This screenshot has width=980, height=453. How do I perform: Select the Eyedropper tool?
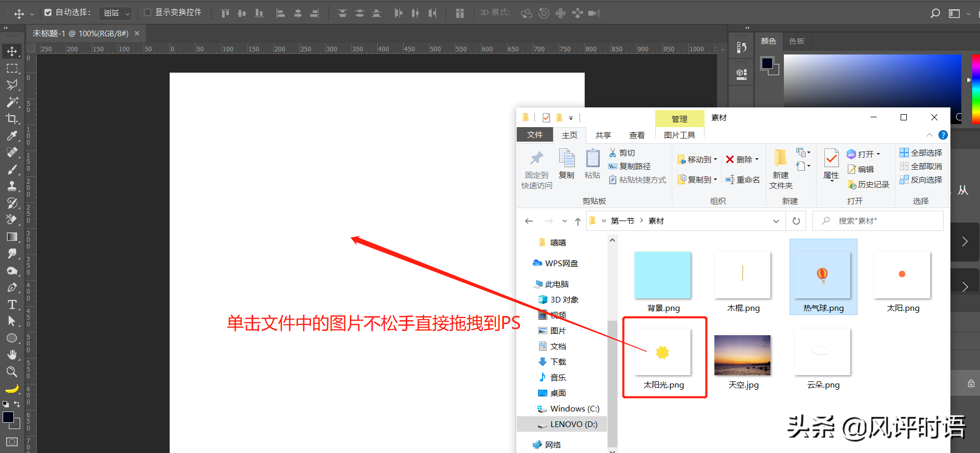12,136
